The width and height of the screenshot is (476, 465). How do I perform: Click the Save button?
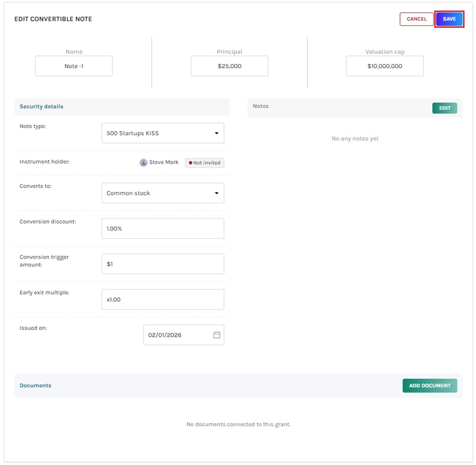coord(449,19)
